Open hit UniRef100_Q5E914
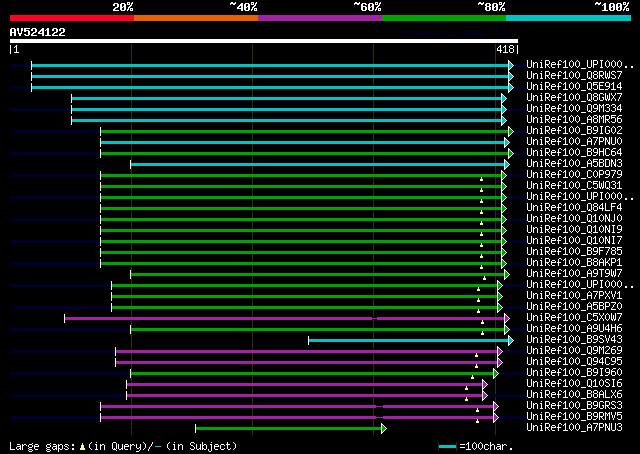 click(574, 87)
